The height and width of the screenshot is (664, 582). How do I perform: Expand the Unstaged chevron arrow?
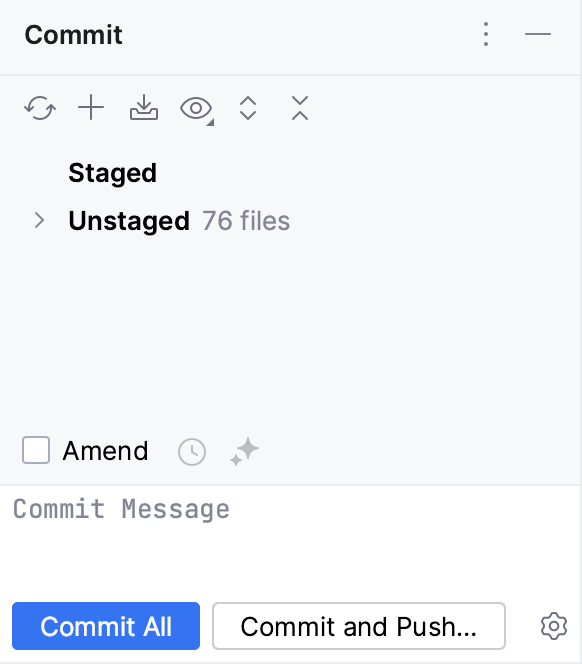[39, 220]
